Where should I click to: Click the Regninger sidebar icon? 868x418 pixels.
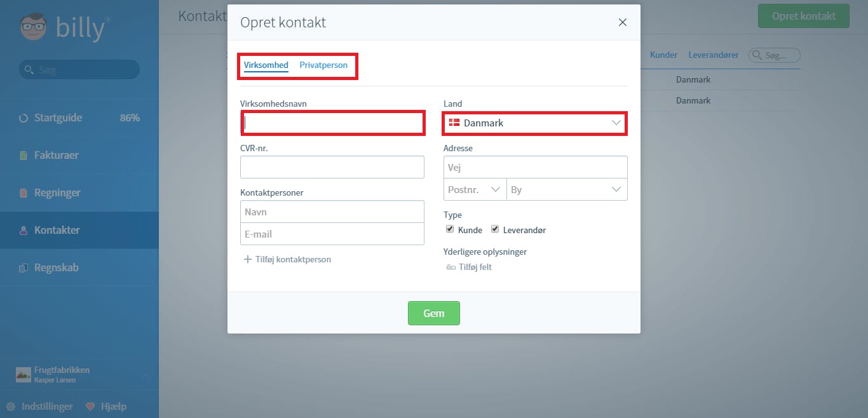coord(24,193)
